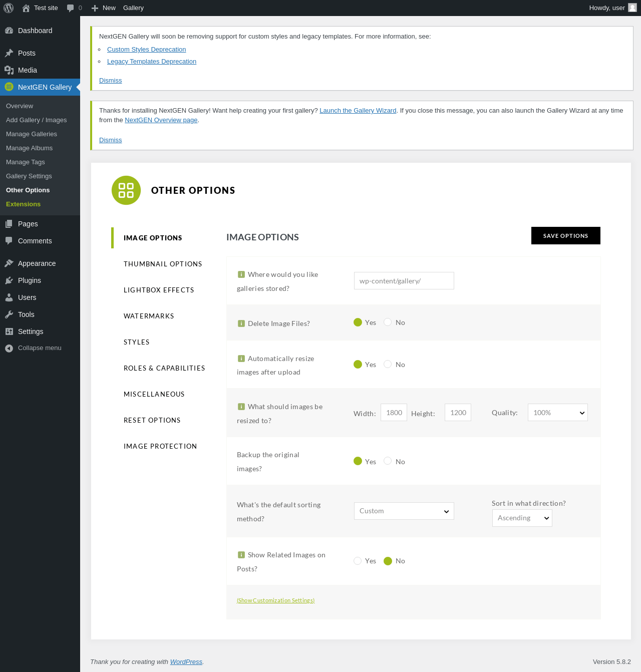This screenshot has width=641, height=672.
Task: Open the default sorting method dropdown
Action: click(404, 511)
